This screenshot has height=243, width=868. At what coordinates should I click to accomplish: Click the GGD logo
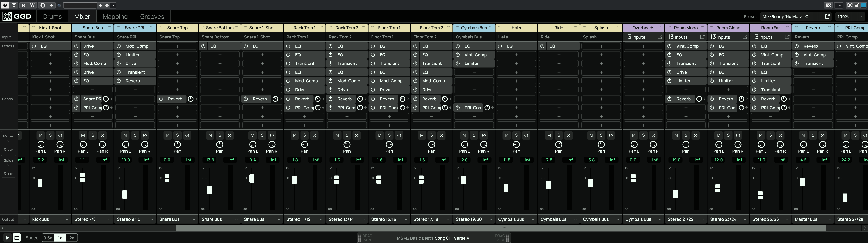[x=17, y=16]
